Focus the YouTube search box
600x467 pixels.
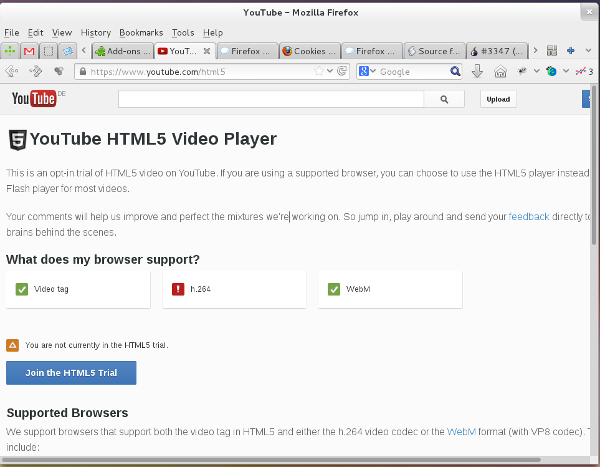click(x=271, y=99)
